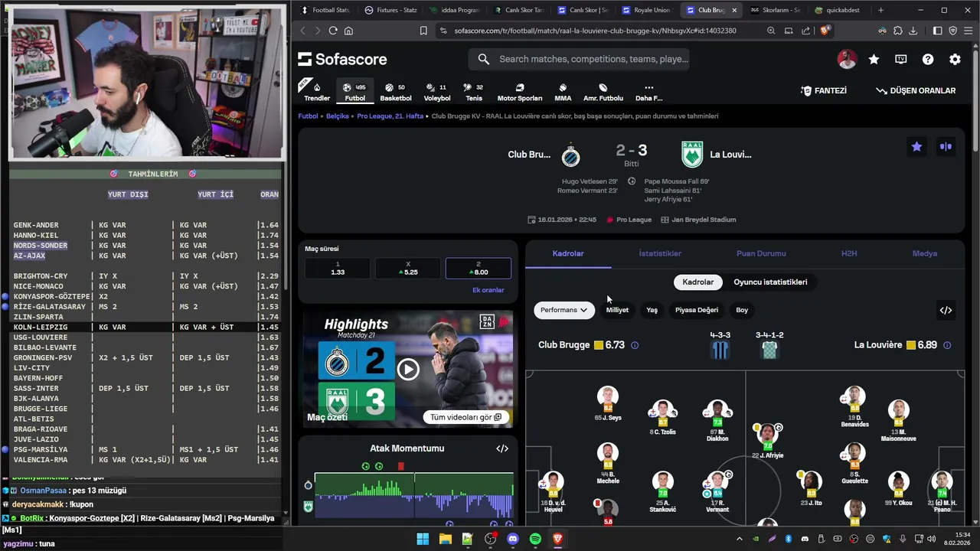
Task: Bookmark this page in browser
Action: click(x=423, y=31)
